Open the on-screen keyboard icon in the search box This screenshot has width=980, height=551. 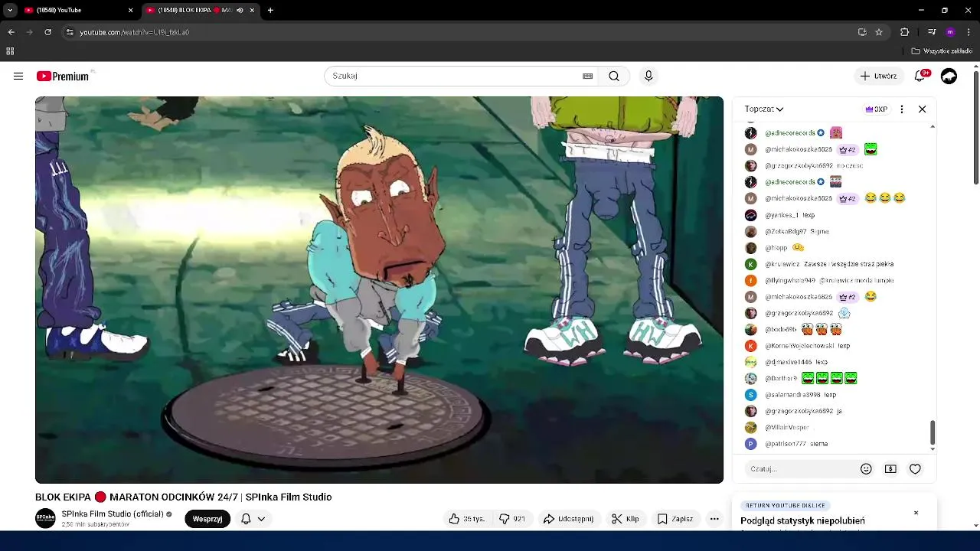click(x=587, y=76)
